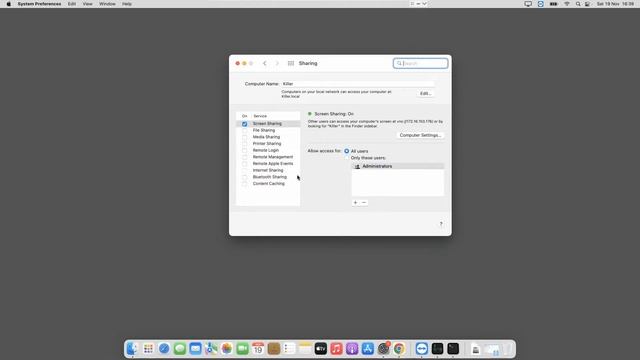Show all preferences via the grid icon

(x=291, y=63)
